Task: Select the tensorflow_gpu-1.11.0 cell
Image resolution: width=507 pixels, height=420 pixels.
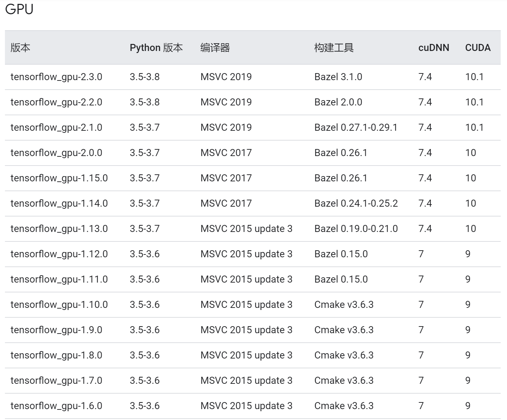Action: [x=59, y=279]
